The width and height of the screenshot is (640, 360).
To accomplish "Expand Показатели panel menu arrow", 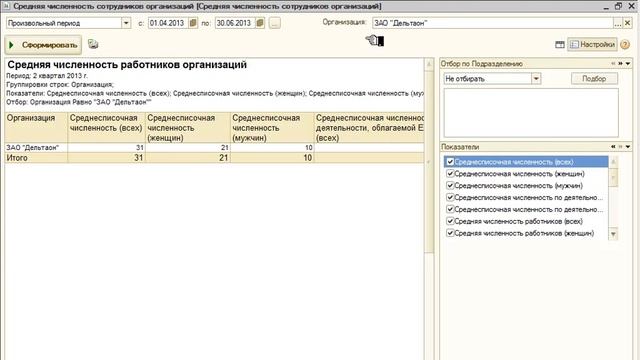I will tap(628, 147).
